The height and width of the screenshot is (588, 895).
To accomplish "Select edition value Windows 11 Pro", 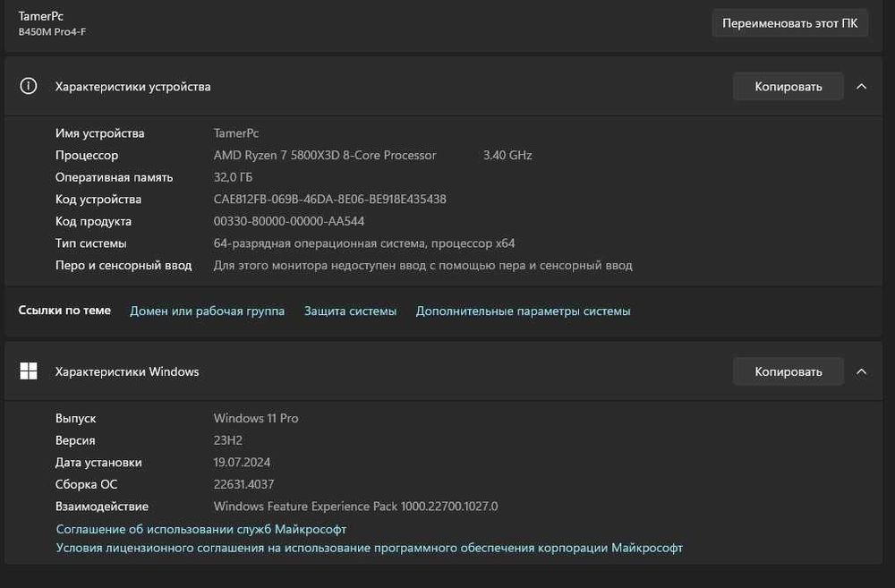I will click(256, 419).
